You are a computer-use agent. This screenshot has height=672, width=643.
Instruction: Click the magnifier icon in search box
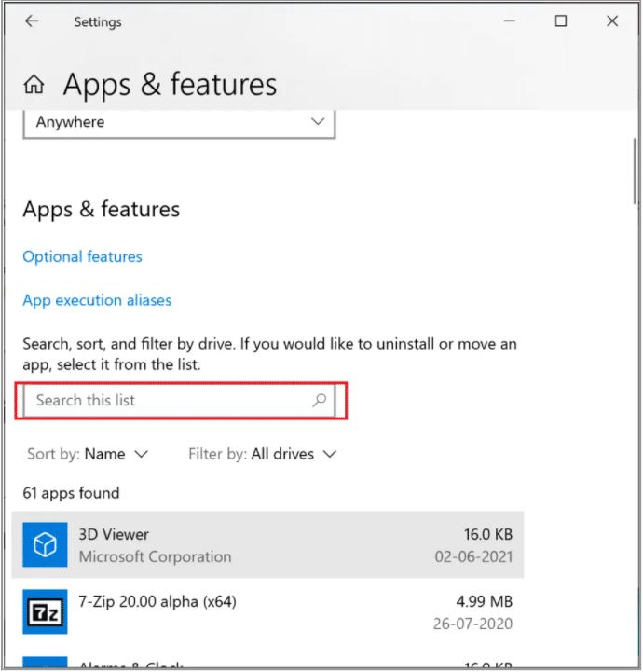click(x=319, y=401)
